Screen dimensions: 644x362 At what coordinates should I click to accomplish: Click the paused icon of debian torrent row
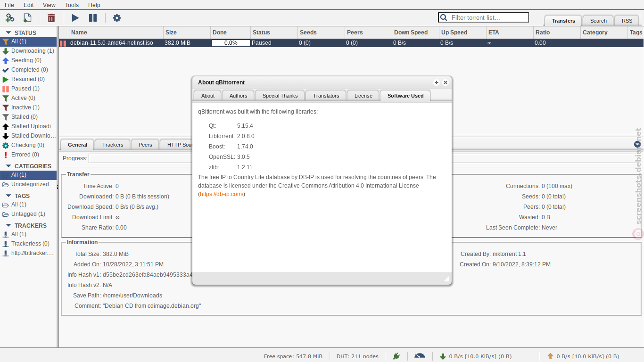[63, 43]
